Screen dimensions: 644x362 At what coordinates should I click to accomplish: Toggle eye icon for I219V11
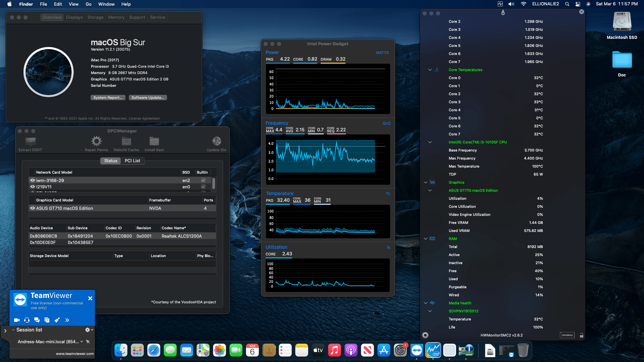pos(33,187)
